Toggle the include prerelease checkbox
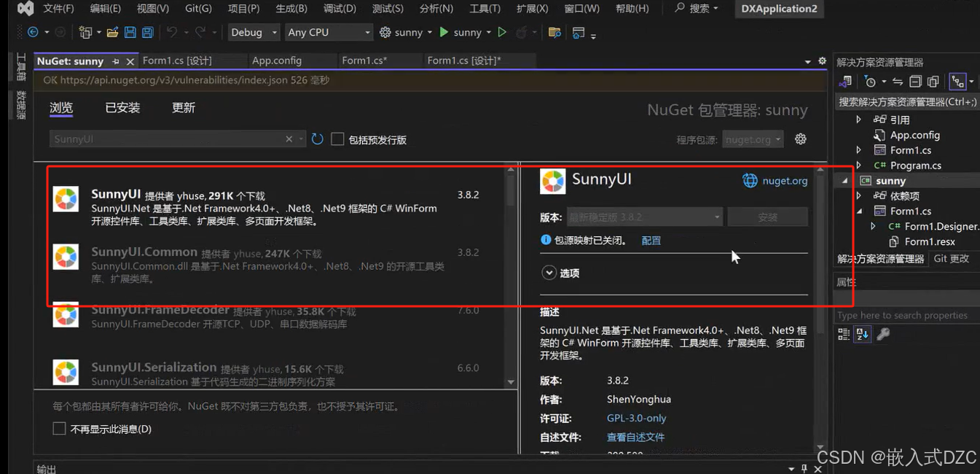Viewport: 980px width, 474px height. coord(337,139)
